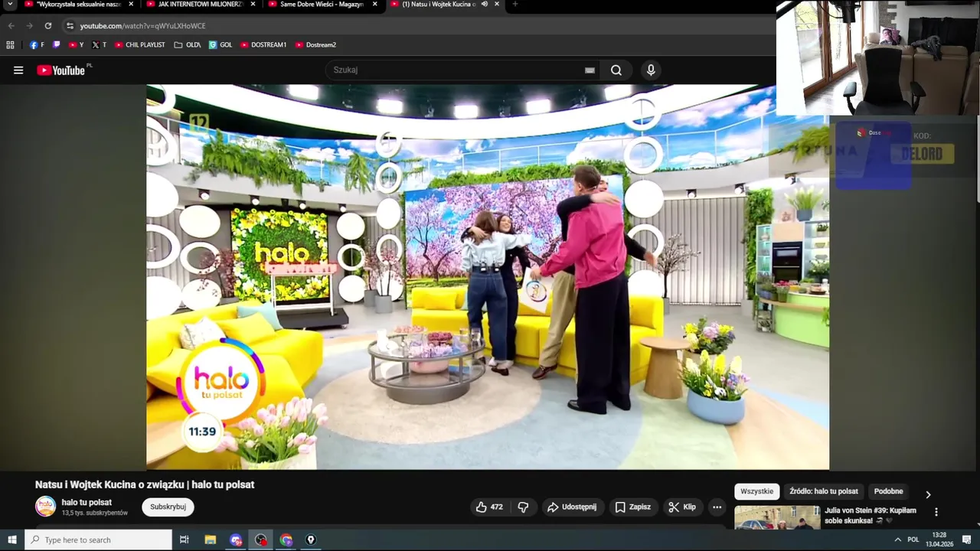Viewport: 980px width, 551px height.
Task: Open Task View on taskbar
Action: pyautogui.click(x=185, y=540)
